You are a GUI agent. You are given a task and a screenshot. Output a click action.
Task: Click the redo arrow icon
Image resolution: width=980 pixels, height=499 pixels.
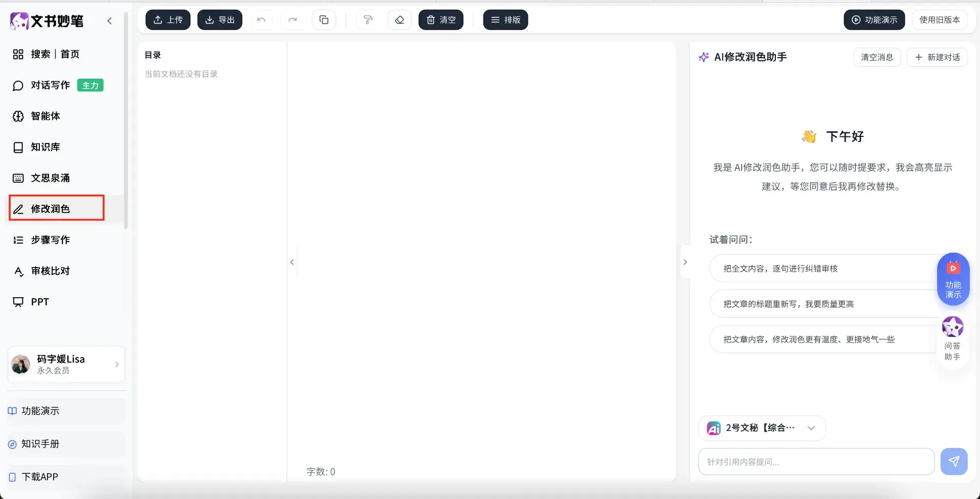tap(292, 20)
